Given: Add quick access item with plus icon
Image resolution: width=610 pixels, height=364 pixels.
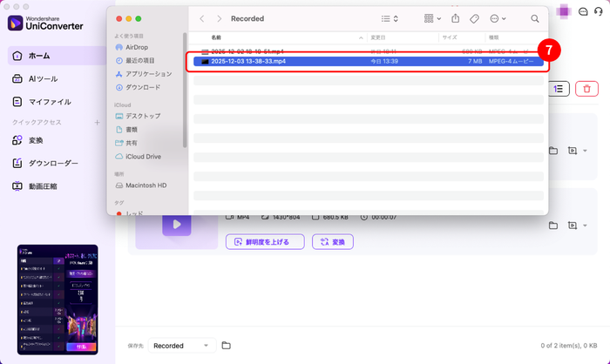Looking at the screenshot, I should pos(97,123).
